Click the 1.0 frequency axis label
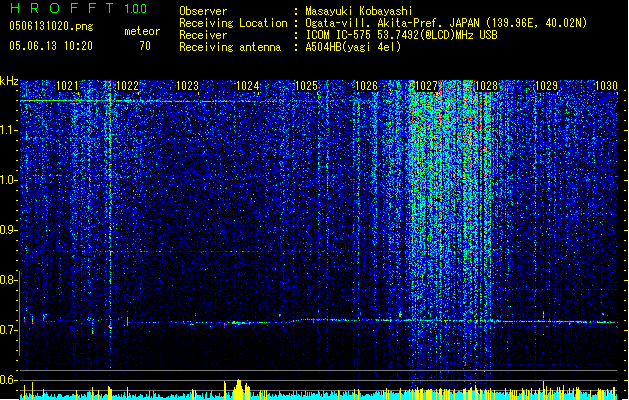 tap(9, 180)
